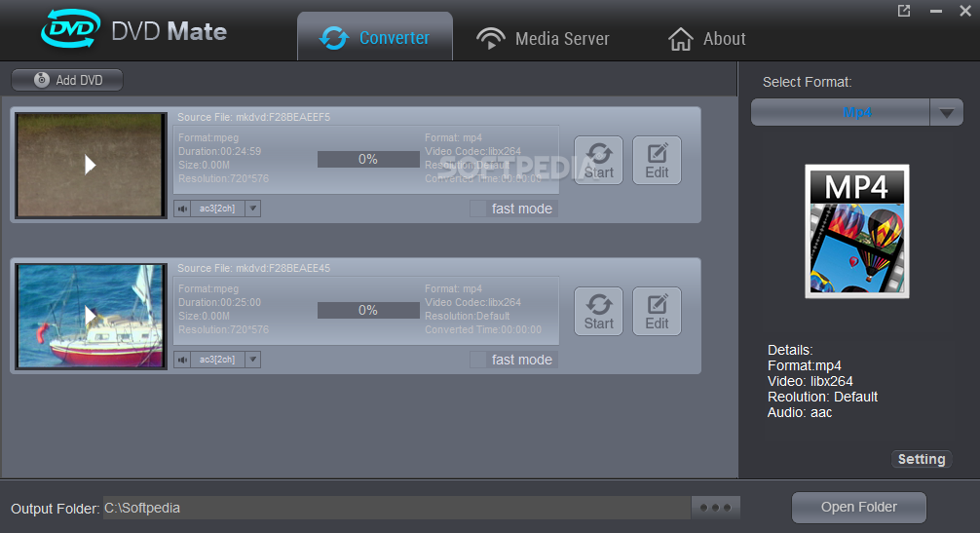
Task: Open the Converter tab
Action: coord(375,37)
